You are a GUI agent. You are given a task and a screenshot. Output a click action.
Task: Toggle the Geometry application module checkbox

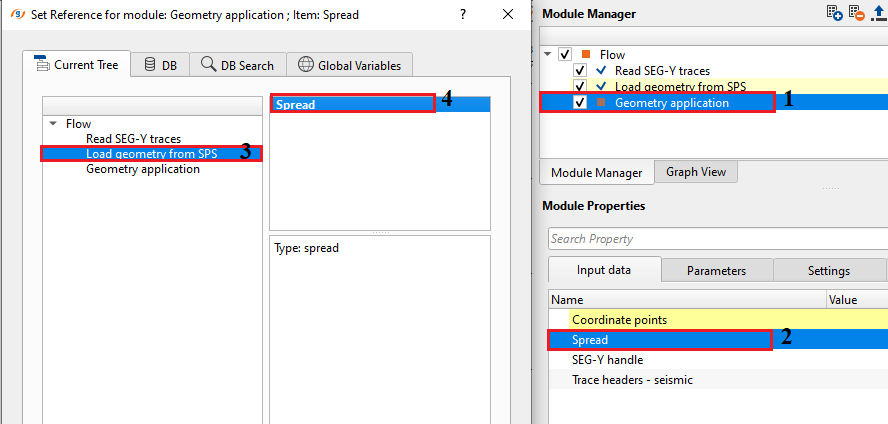(580, 102)
